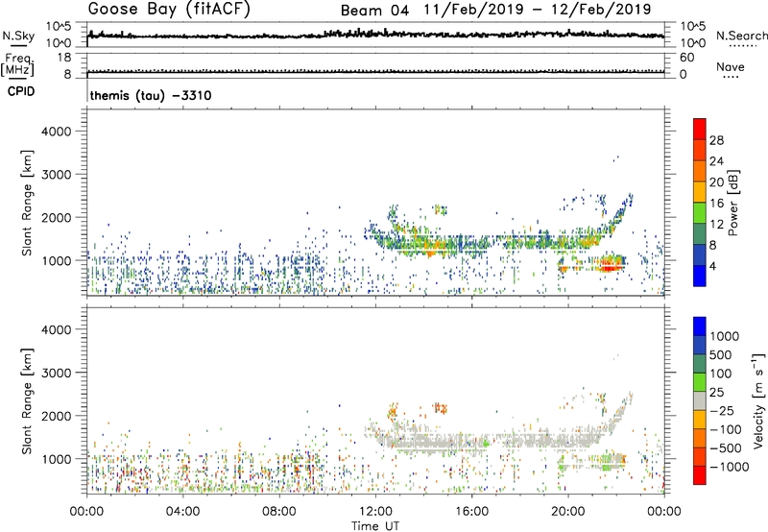This screenshot has width=768, height=532.
Task: Click the '08:00' time axis tick label
Action: (279, 512)
